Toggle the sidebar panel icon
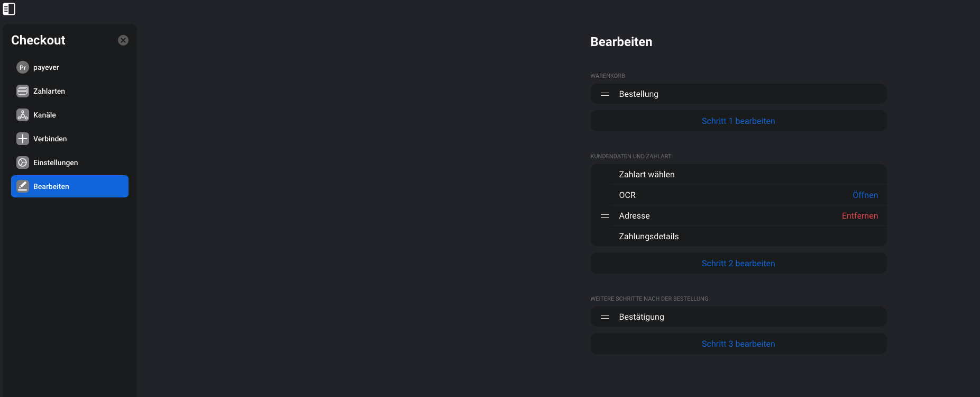This screenshot has height=397, width=980. [9, 9]
